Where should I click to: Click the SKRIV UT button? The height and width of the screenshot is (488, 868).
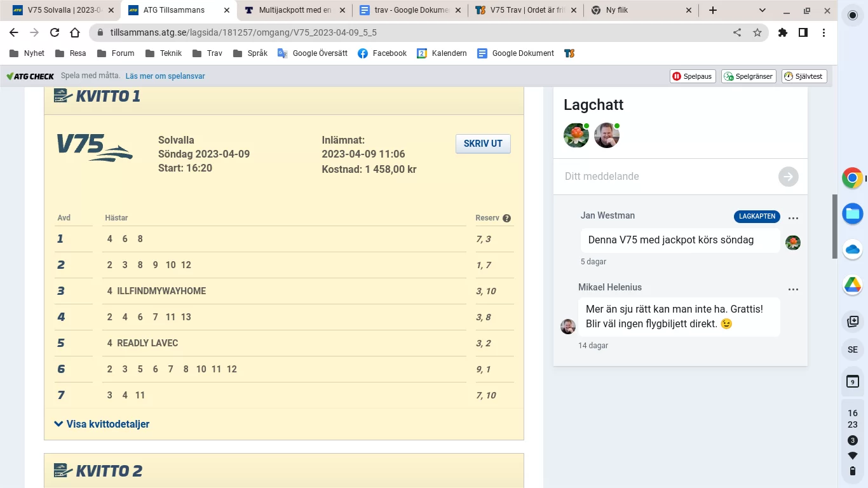point(482,144)
